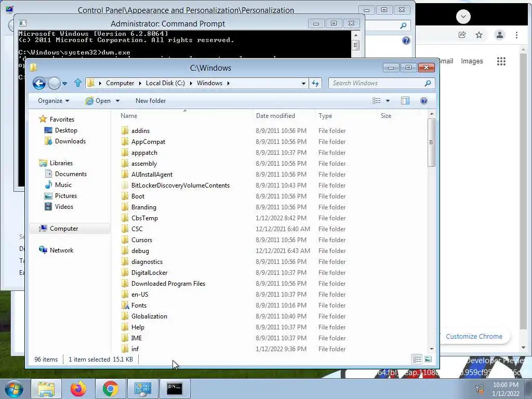Click the Command Prompt title bar icon

[x=23, y=23]
